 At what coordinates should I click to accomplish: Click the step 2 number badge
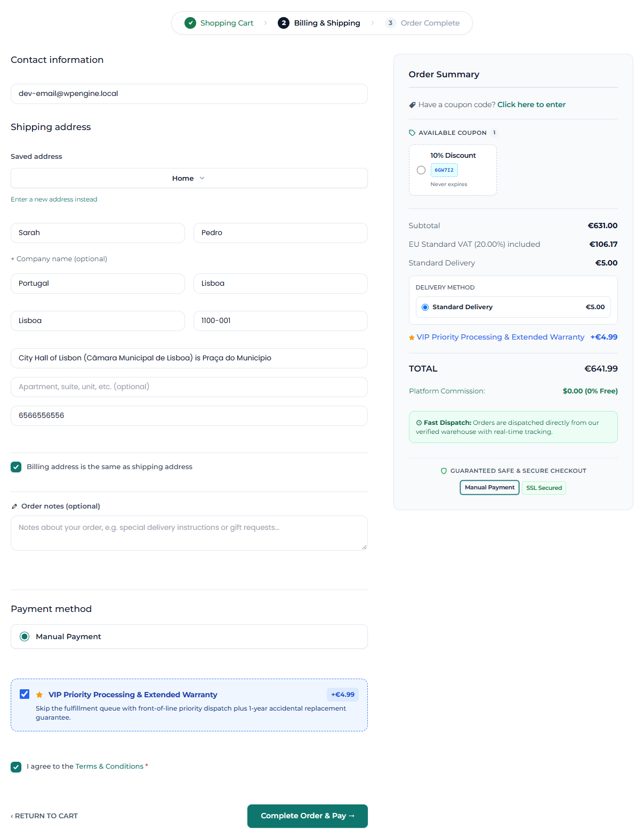tap(284, 23)
